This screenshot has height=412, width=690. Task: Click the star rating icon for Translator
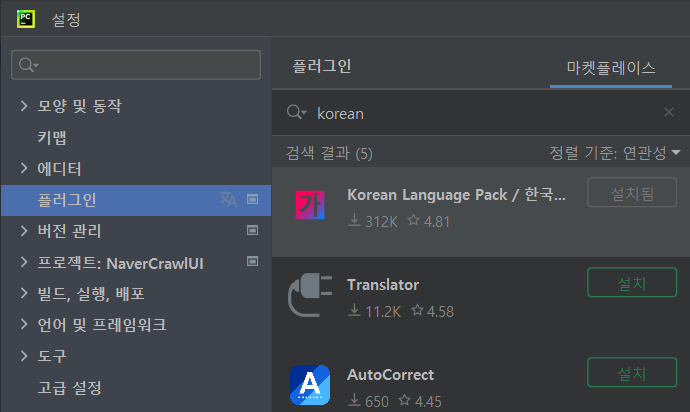pos(417,310)
